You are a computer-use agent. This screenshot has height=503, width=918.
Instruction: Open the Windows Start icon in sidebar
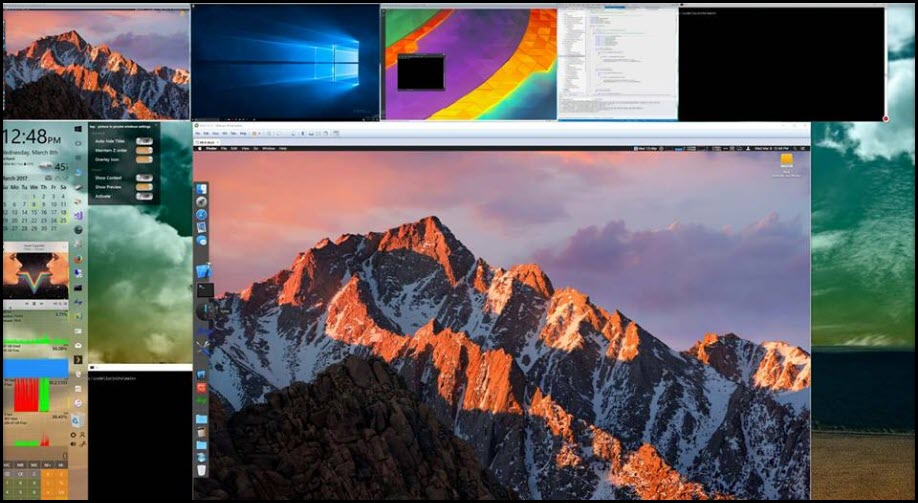(x=78, y=129)
